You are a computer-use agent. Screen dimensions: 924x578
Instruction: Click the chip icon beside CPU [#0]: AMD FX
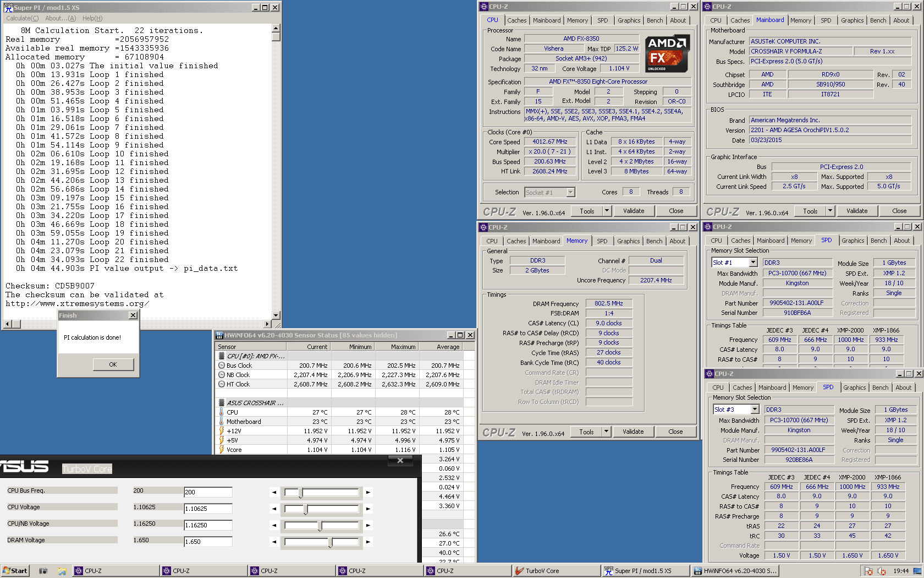click(x=222, y=356)
